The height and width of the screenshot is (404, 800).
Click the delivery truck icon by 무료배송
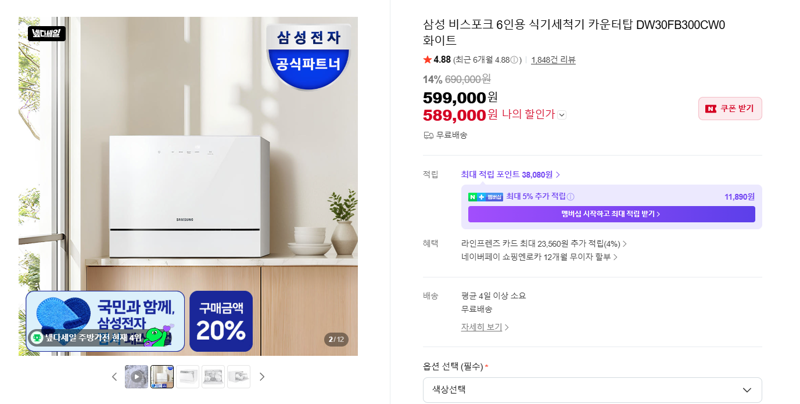pos(428,135)
